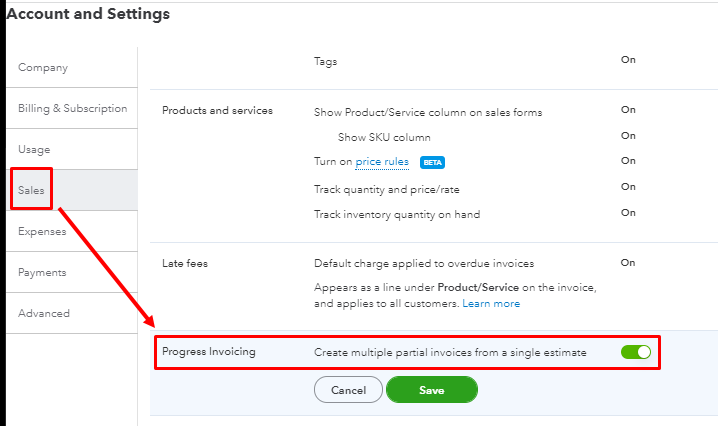Open the Learn more link
Screen dimensions: 718x426
[x=491, y=303]
